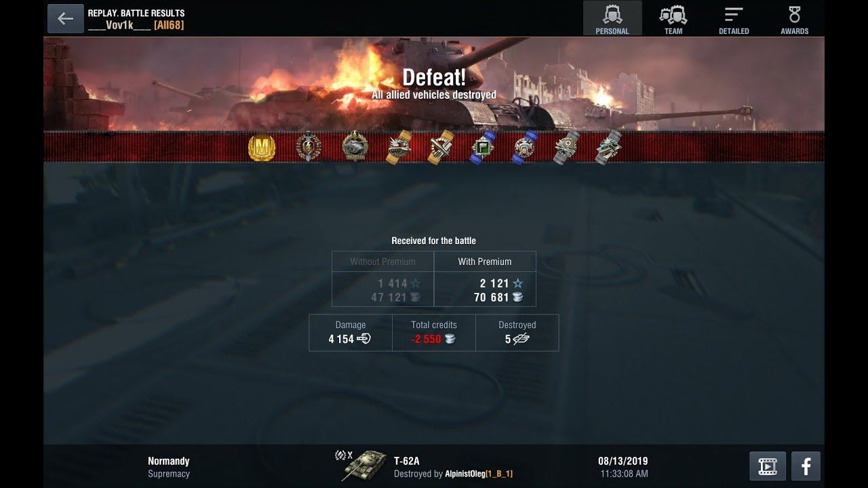Go back with the arrow button

[65, 18]
